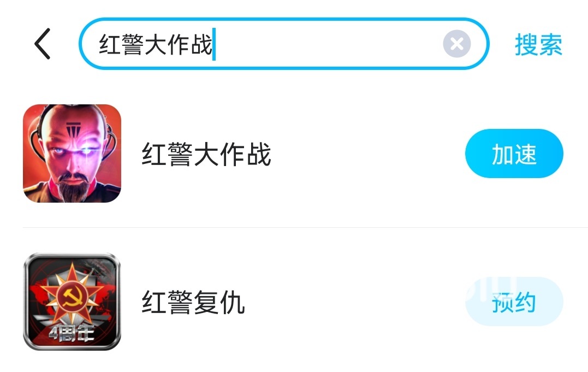
Task: Open the 红警复仇 game icon
Action: pyautogui.click(x=72, y=302)
